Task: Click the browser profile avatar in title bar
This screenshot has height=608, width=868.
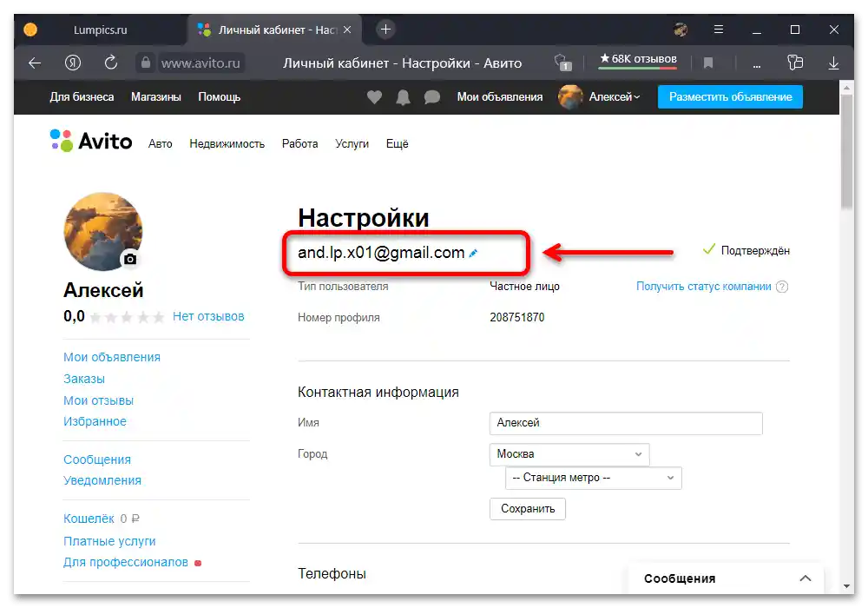Action: [x=681, y=30]
